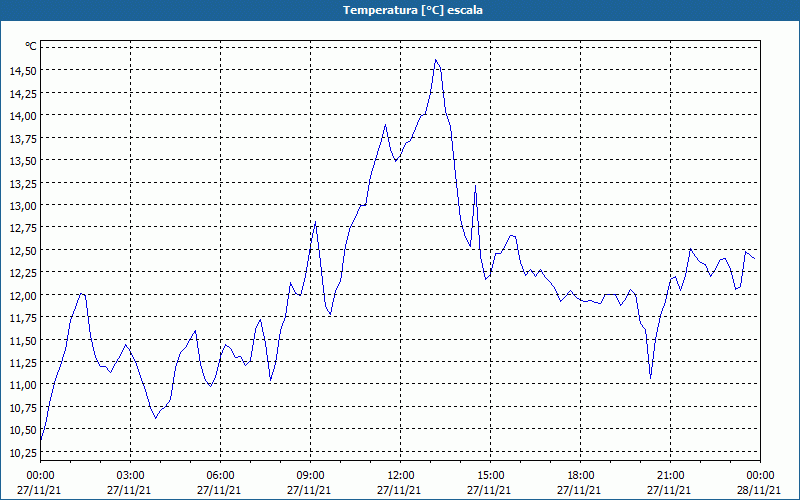Click the 03:00 time axis label
The width and height of the screenshot is (800, 500).
[x=131, y=475]
